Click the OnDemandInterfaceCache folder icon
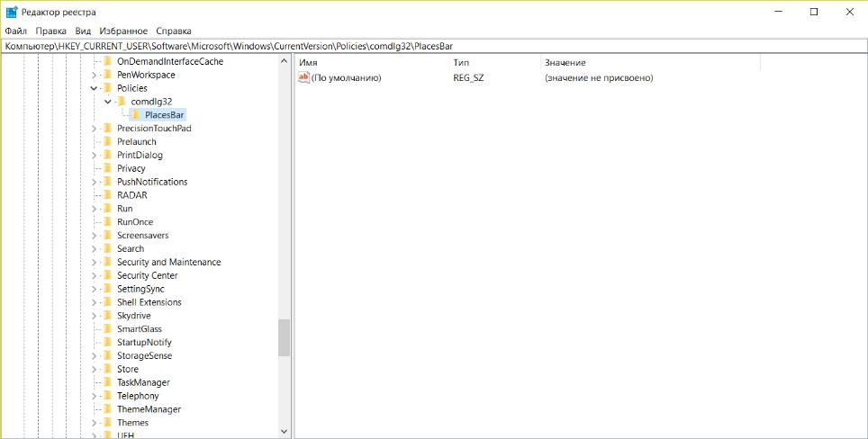 pyautogui.click(x=107, y=61)
